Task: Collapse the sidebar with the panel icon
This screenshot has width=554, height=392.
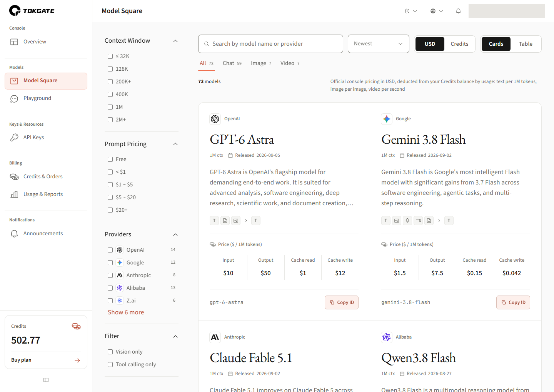Action: click(x=46, y=380)
